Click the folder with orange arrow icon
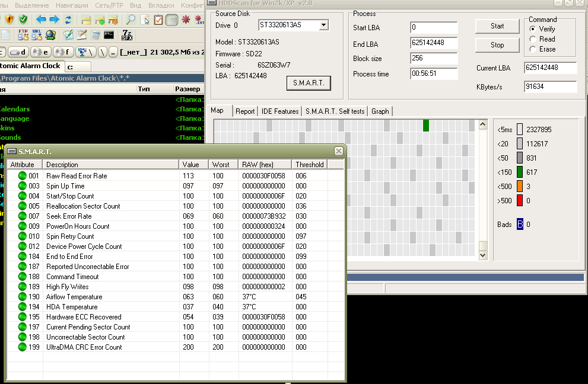Viewport: 588px width, 384px height. click(113, 20)
